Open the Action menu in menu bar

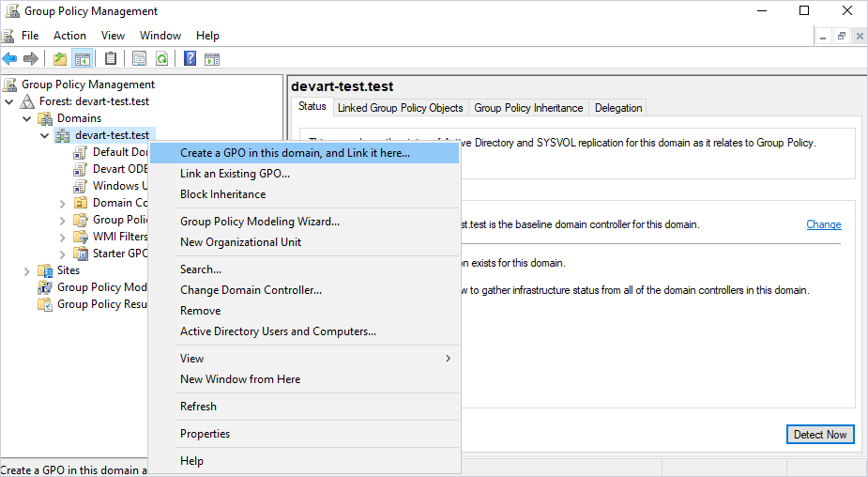[x=69, y=36]
